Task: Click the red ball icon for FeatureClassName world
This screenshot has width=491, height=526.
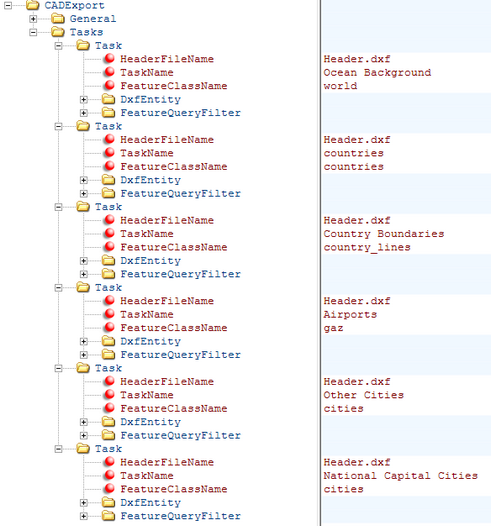Action: [109, 85]
